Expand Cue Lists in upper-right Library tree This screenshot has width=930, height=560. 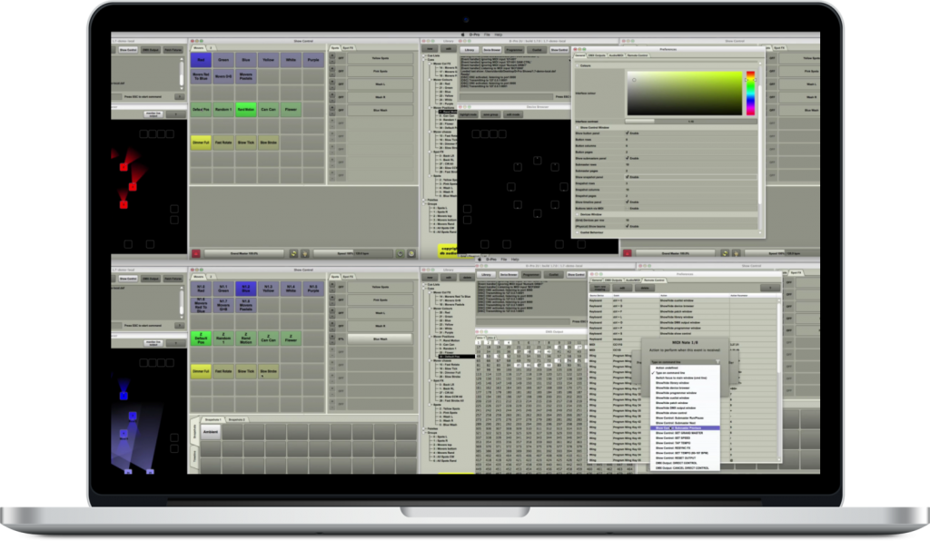(x=425, y=55)
